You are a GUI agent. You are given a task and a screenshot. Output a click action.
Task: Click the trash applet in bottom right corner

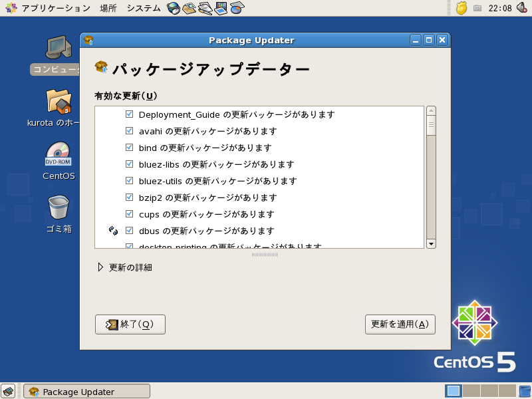(x=525, y=391)
